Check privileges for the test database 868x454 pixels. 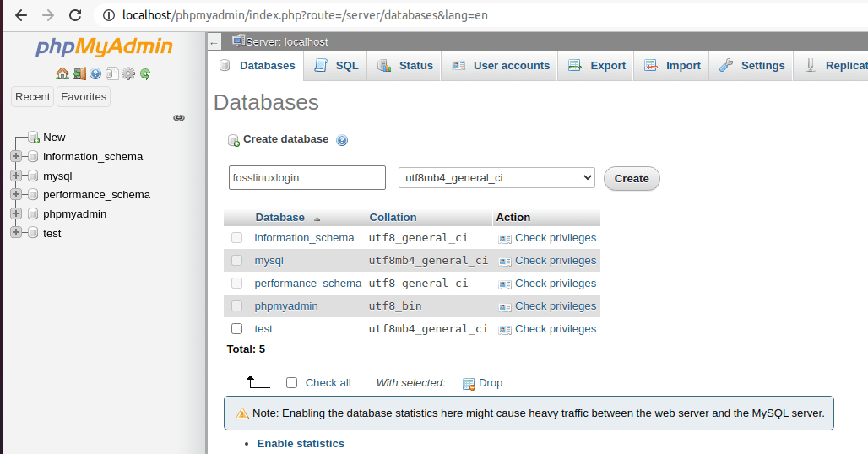(x=547, y=328)
